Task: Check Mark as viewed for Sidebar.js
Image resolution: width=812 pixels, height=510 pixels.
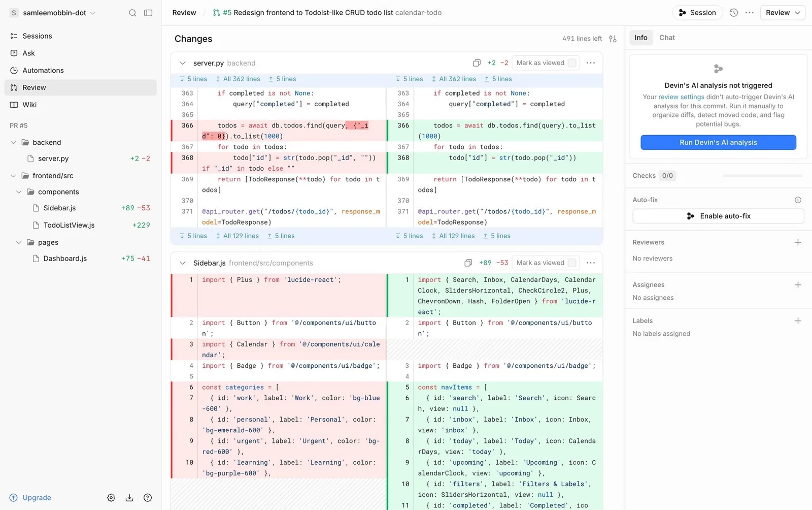Action: 572,263
